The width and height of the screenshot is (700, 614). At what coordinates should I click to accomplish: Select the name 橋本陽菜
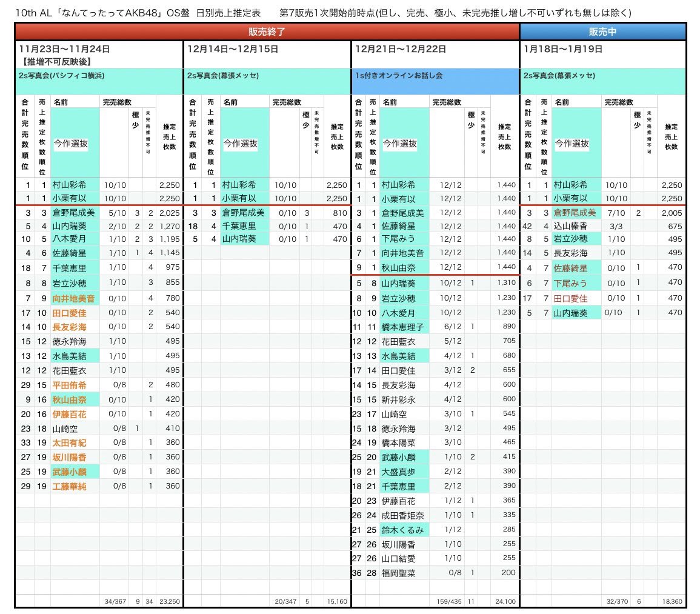point(398,443)
